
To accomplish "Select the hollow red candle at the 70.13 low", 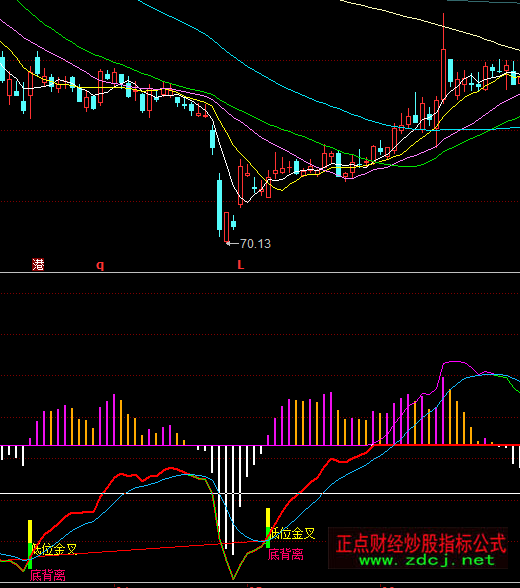I will [226, 228].
